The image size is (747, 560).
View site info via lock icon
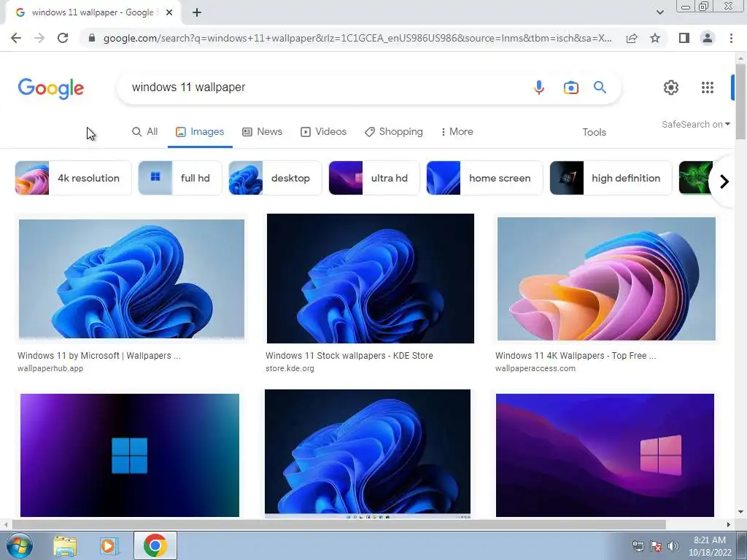coord(92,38)
